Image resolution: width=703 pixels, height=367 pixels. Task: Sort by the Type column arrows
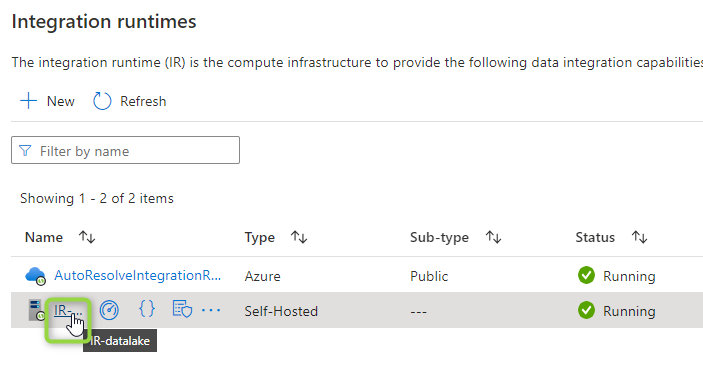pos(299,237)
